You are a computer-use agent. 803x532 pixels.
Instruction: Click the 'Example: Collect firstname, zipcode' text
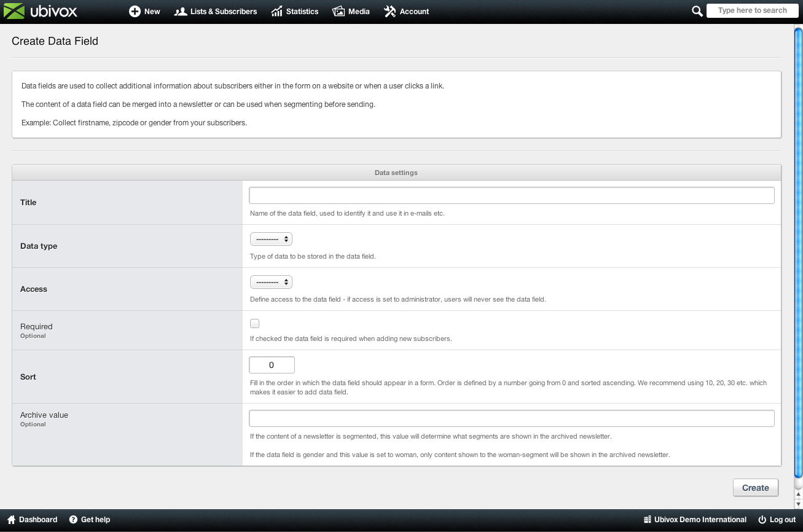click(134, 123)
